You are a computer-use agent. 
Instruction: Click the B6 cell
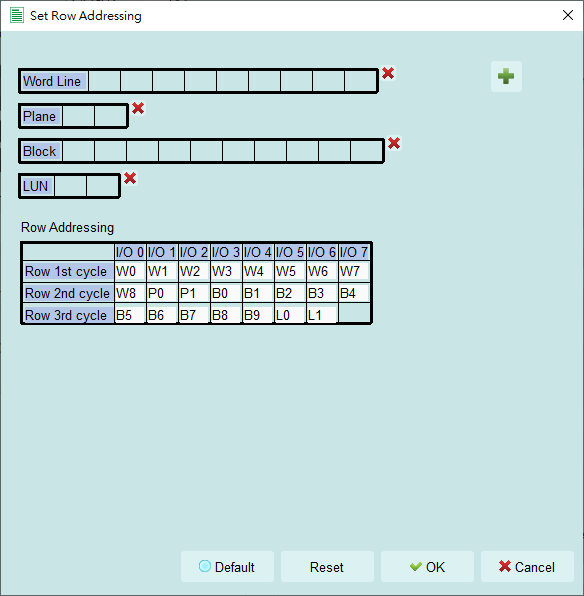tap(162, 315)
